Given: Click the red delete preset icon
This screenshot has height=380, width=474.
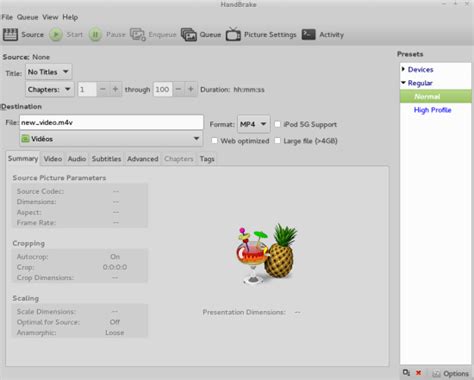Looking at the screenshot, I should click(419, 373).
